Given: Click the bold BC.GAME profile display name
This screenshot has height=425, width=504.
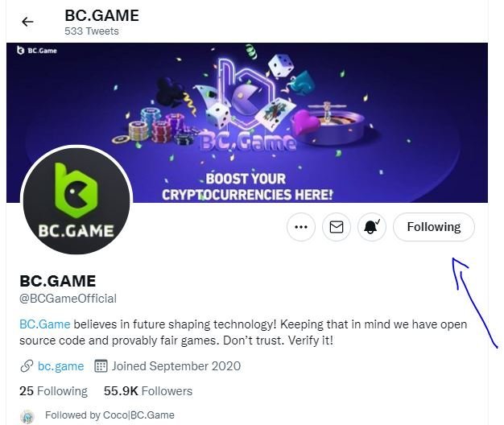Looking at the screenshot, I should pyautogui.click(x=57, y=281).
